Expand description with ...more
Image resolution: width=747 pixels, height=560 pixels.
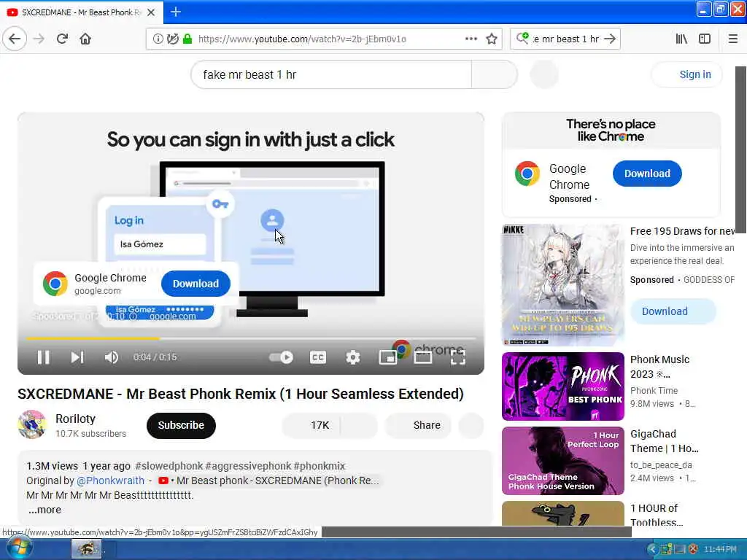44,510
